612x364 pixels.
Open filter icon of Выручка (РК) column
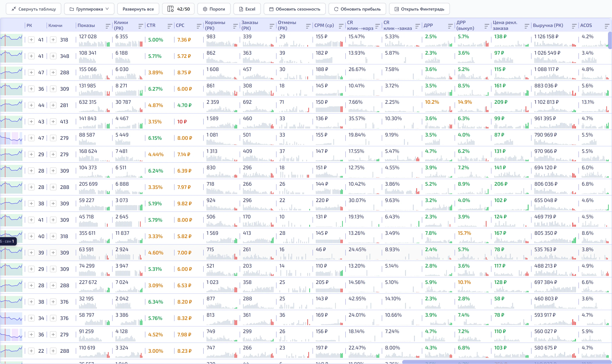pyautogui.click(x=574, y=26)
